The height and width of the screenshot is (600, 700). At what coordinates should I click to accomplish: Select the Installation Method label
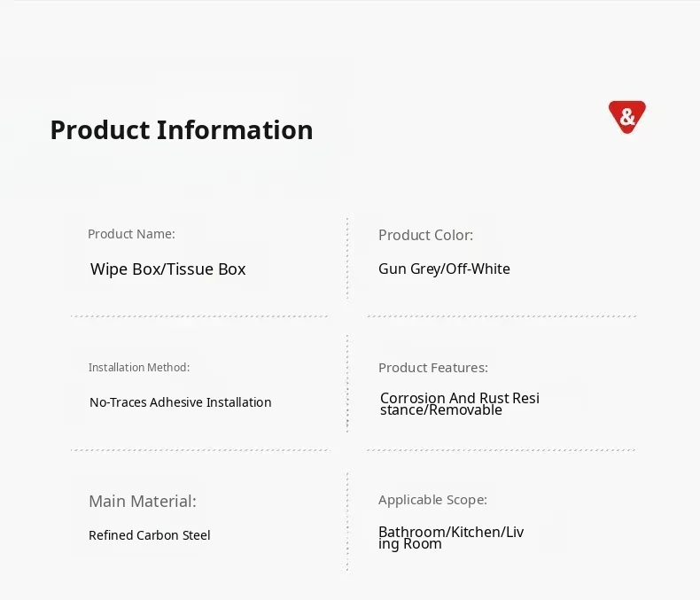pyautogui.click(x=139, y=367)
